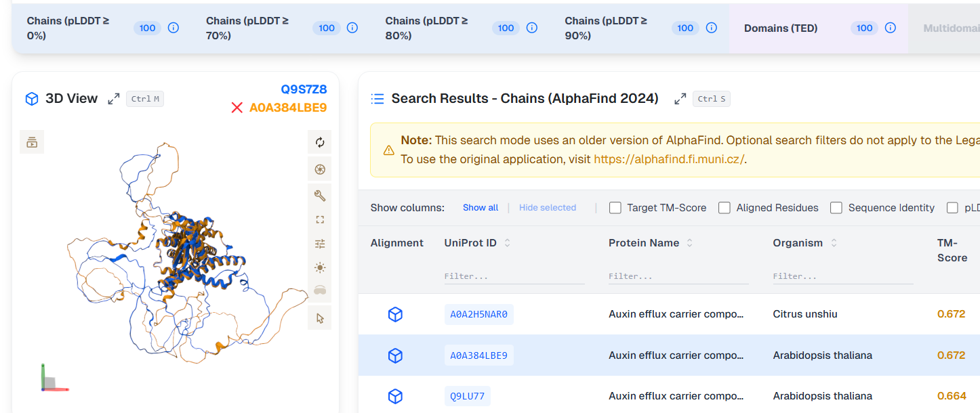Viewport: 980px width, 413px height.
Task: Click info icon for Chains pLDDT ≥ 0%
Action: 173,28
